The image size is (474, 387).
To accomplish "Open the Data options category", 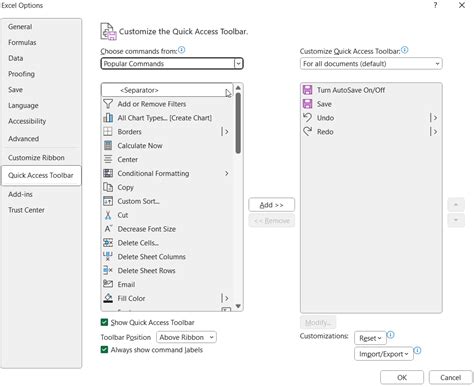I will (16, 58).
